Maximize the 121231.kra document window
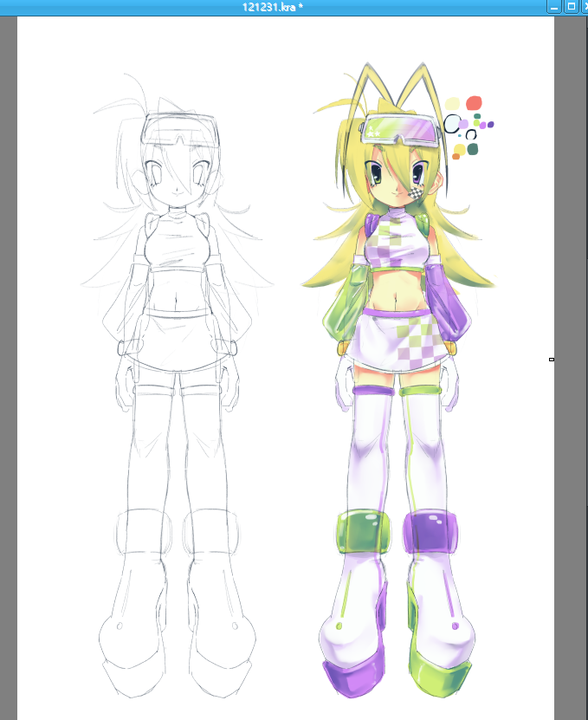The height and width of the screenshot is (720, 588). point(571,7)
